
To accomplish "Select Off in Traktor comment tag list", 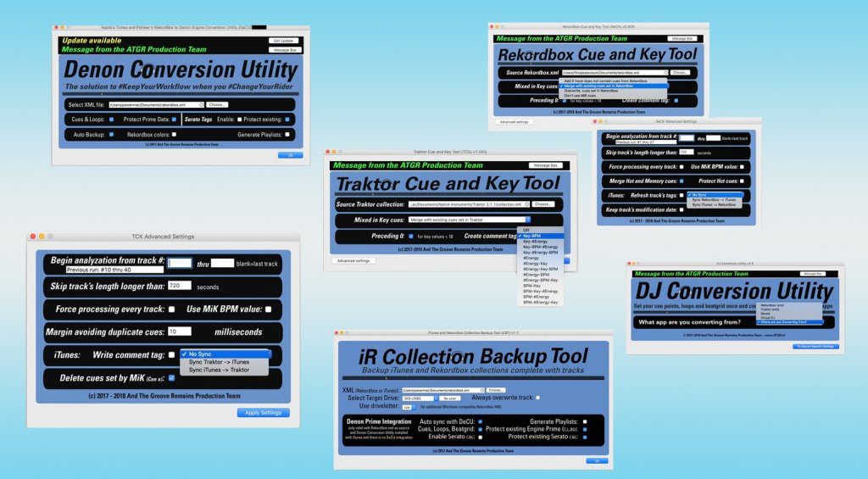I will [541, 230].
